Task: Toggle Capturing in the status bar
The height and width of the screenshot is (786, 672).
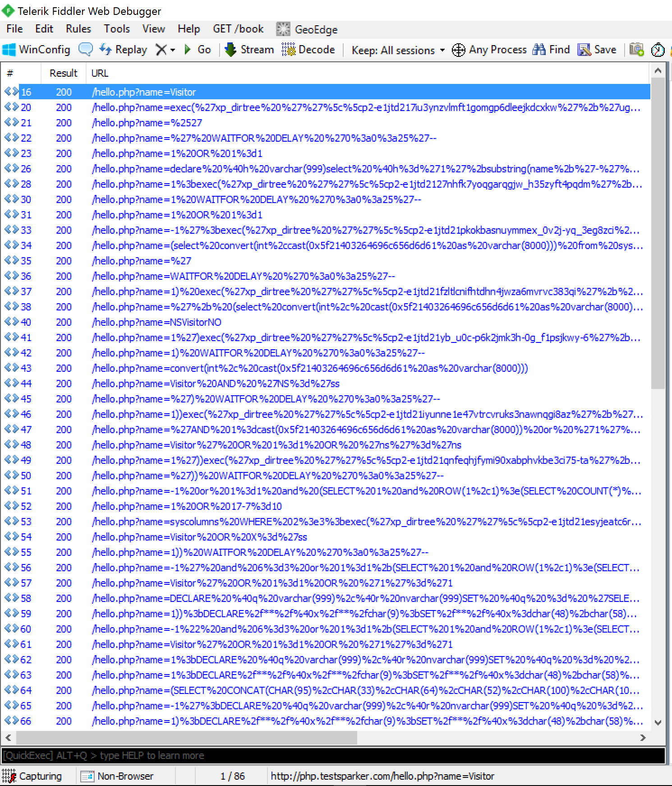Action: (x=32, y=776)
